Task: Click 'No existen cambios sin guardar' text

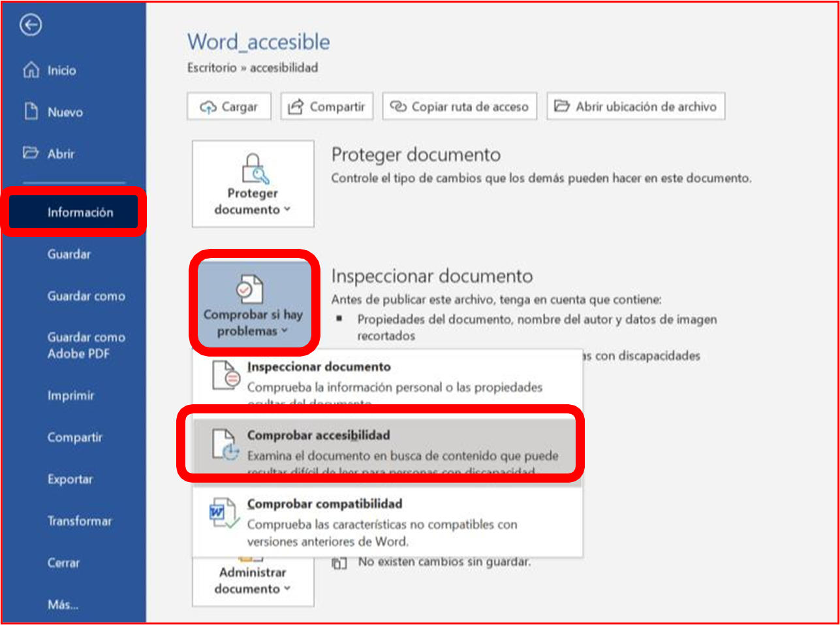Action: [x=444, y=562]
